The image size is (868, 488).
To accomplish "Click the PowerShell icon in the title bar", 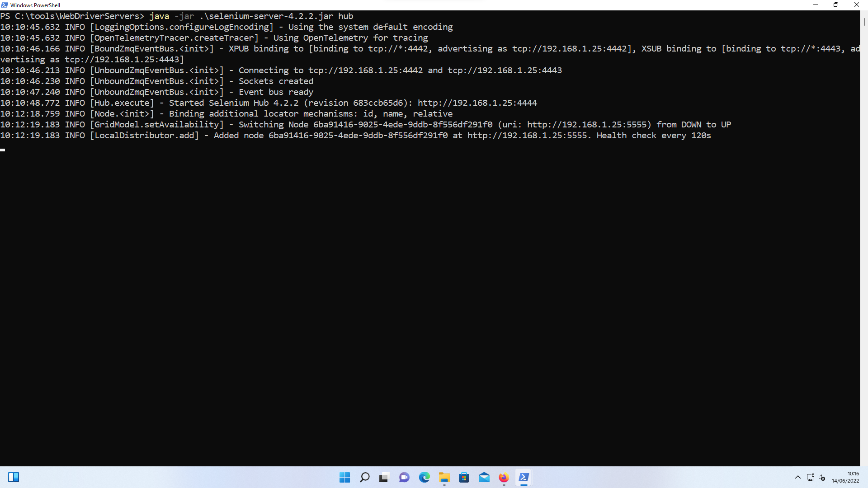I will click(x=4, y=5).
